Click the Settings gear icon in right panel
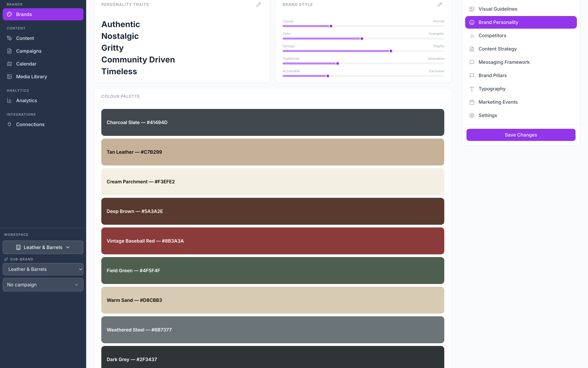The width and height of the screenshot is (588, 368). click(472, 115)
